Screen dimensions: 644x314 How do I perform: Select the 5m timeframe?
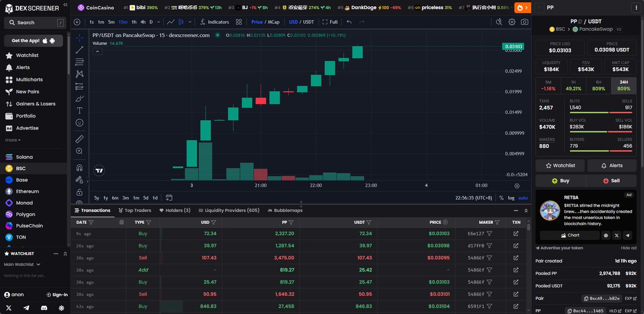[x=111, y=22]
